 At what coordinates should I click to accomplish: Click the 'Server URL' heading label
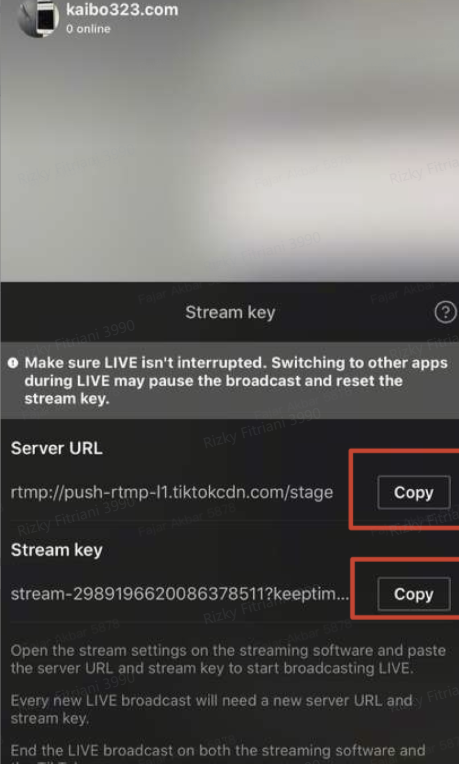57,448
